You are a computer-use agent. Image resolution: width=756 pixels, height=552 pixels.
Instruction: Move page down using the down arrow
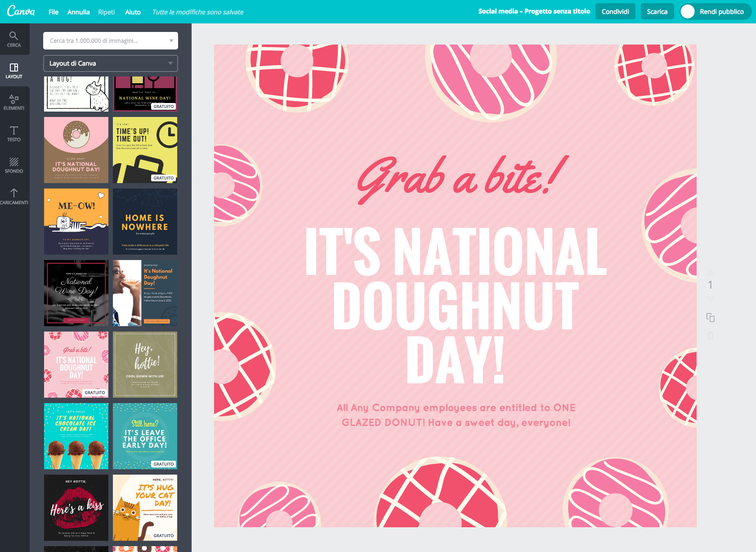tap(711, 299)
